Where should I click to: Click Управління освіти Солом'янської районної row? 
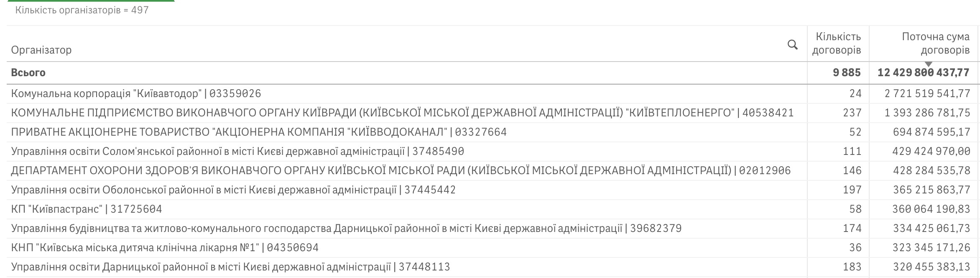point(237,151)
